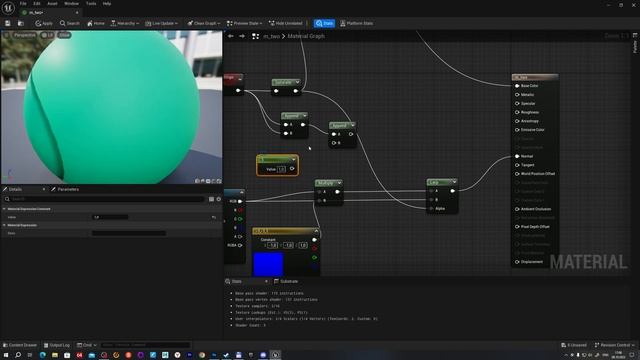Click selected constant node Value field
Screen dimensions: 640x360
[281, 169]
